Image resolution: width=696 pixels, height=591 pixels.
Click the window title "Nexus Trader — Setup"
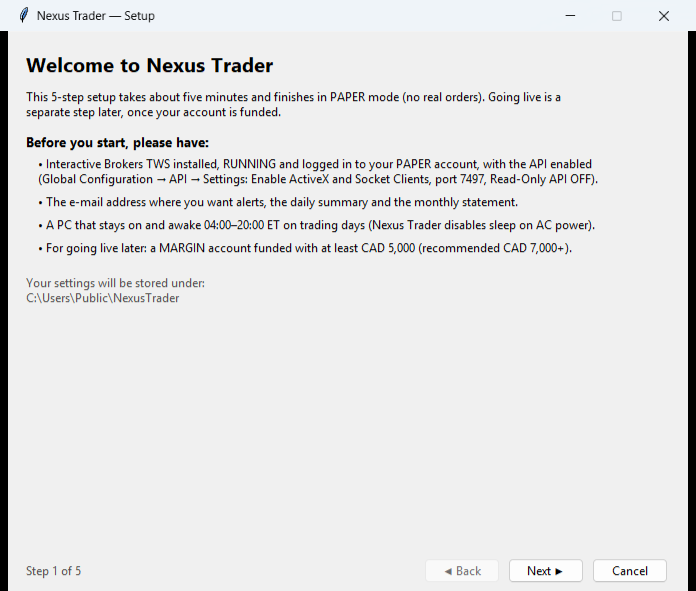(96, 16)
